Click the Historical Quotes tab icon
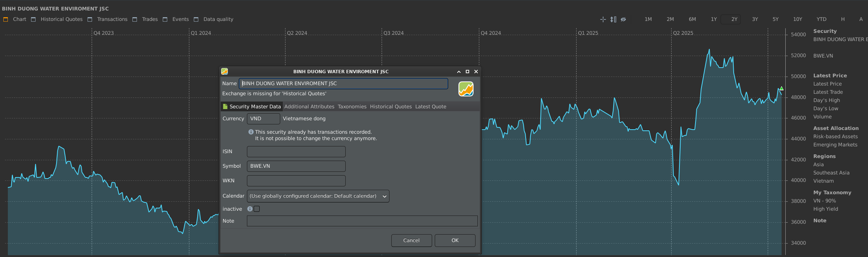 [x=33, y=19]
